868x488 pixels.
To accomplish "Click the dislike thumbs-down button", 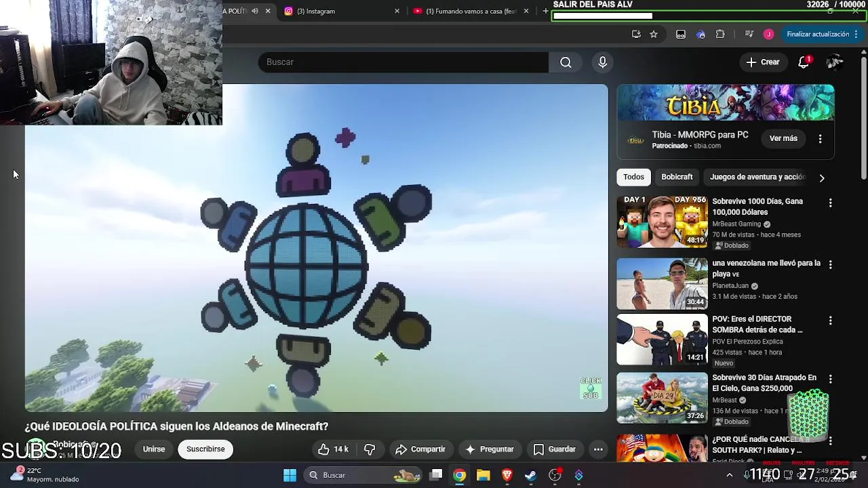I will click(x=370, y=449).
